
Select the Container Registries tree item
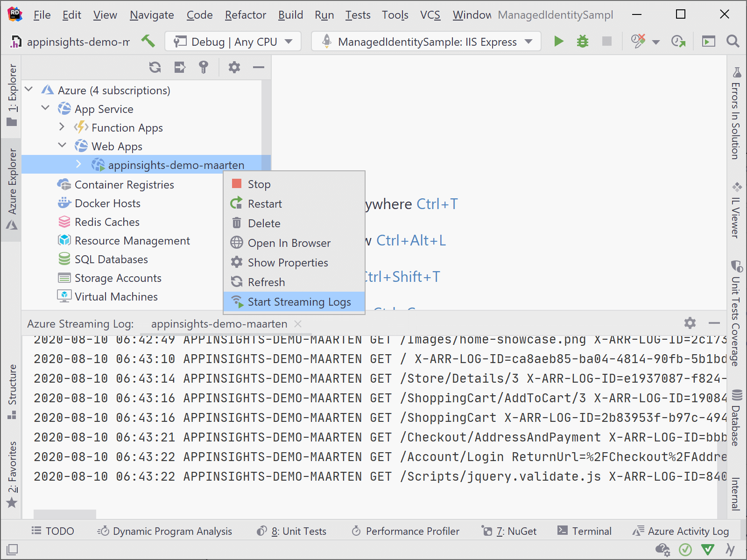[124, 184]
